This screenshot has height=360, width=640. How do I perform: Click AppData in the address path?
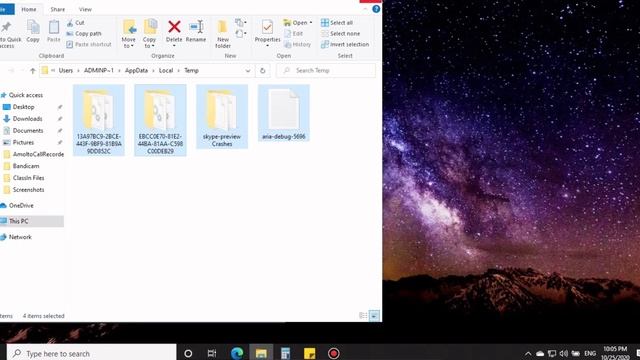136,71
